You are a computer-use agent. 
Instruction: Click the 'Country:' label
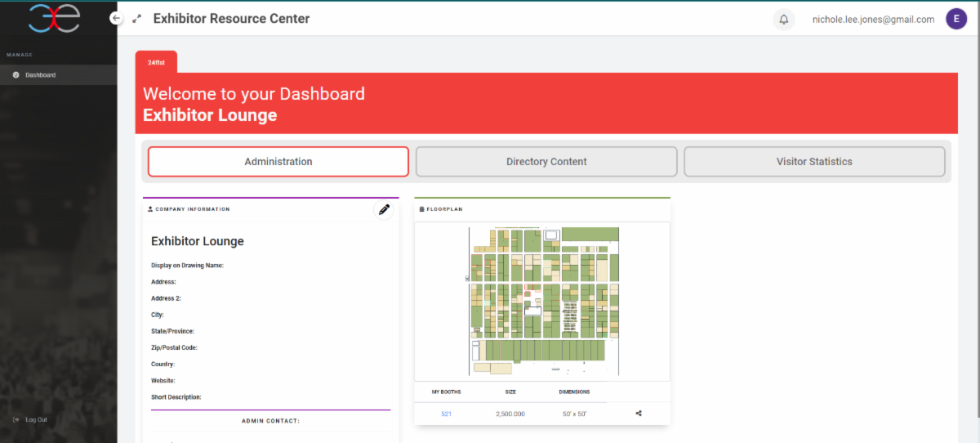pos(163,364)
